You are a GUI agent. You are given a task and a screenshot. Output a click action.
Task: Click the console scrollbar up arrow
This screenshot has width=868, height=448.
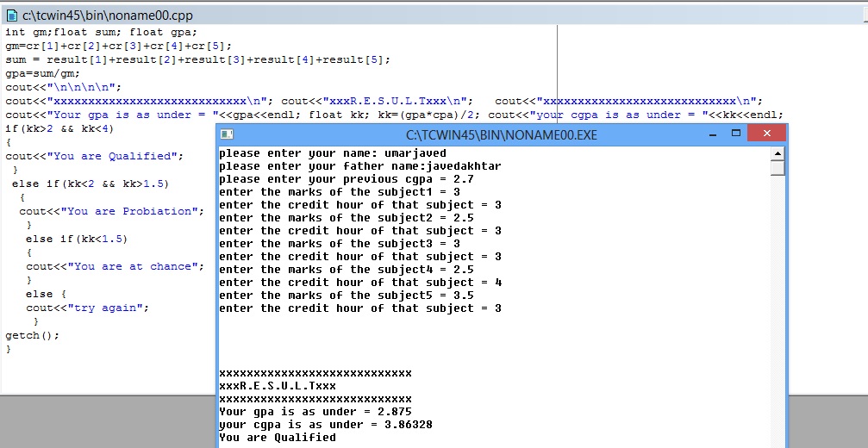coord(777,153)
